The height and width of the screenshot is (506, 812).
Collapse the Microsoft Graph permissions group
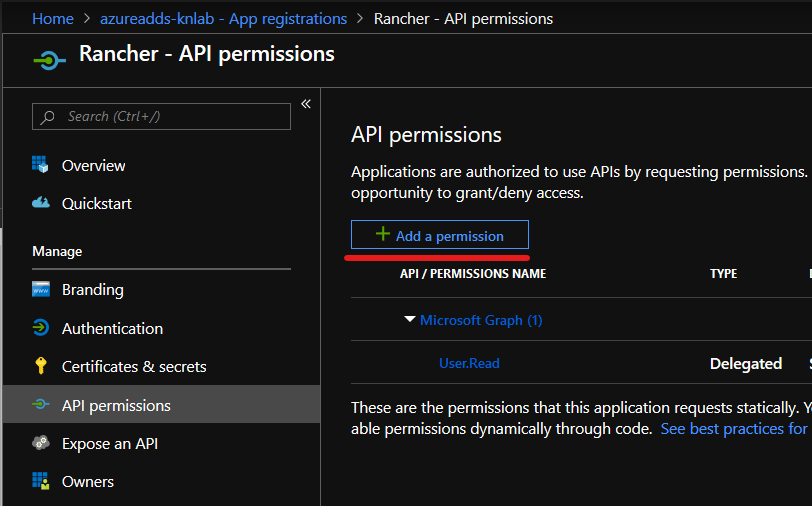[x=410, y=319]
